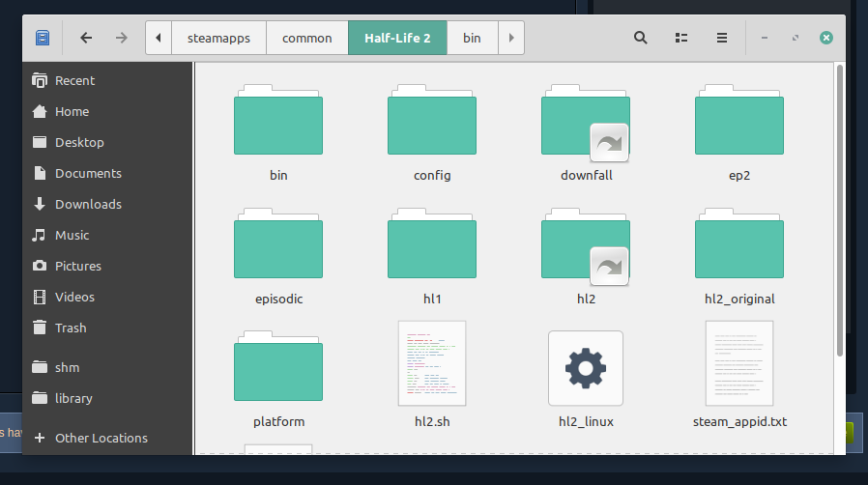Image resolution: width=868 pixels, height=485 pixels.
Task: Jump to steamapps in path bar
Action: [218, 38]
